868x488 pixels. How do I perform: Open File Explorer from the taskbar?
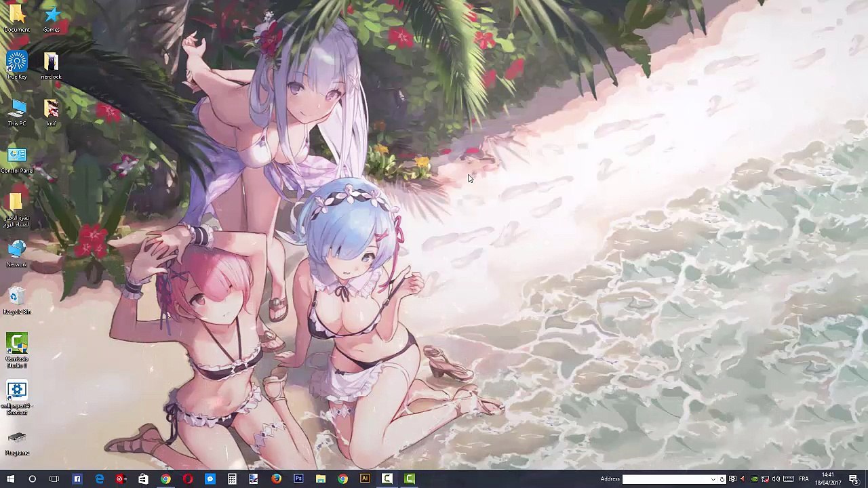(321, 479)
